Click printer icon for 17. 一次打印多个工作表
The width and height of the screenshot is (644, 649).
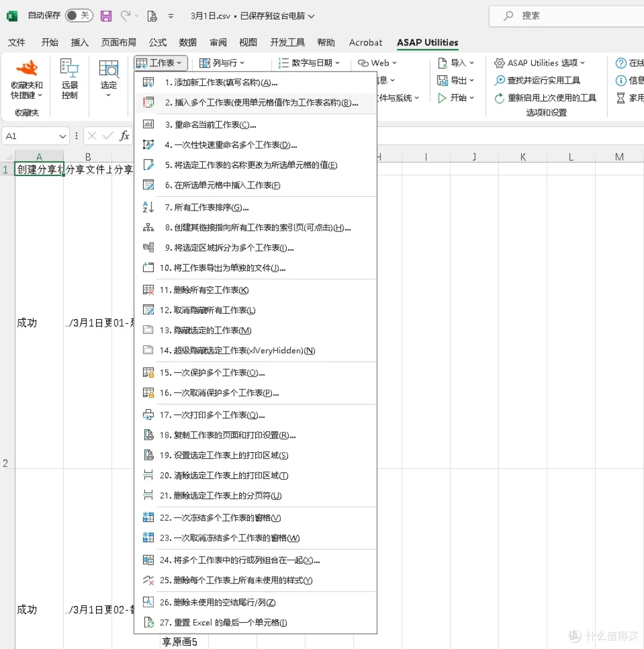coord(148,415)
